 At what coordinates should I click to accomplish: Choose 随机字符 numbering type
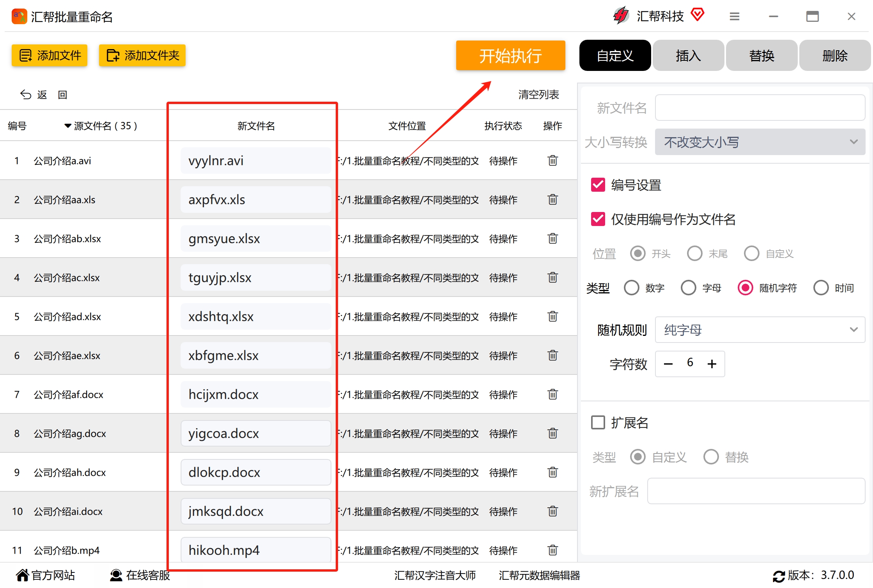point(746,288)
